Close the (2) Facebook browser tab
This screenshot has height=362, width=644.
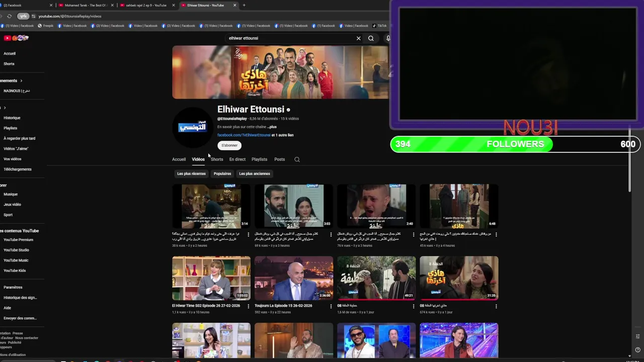pyautogui.click(x=51, y=5)
